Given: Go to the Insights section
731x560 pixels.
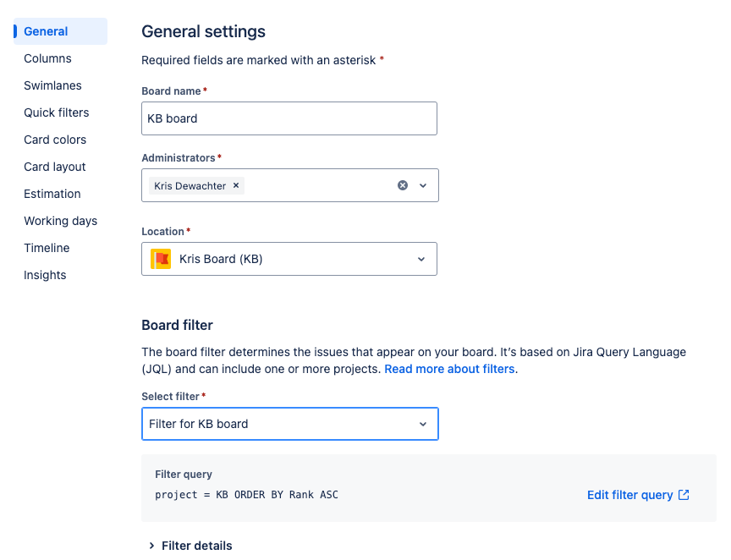Looking at the screenshot, I should [x=45, y=275].
